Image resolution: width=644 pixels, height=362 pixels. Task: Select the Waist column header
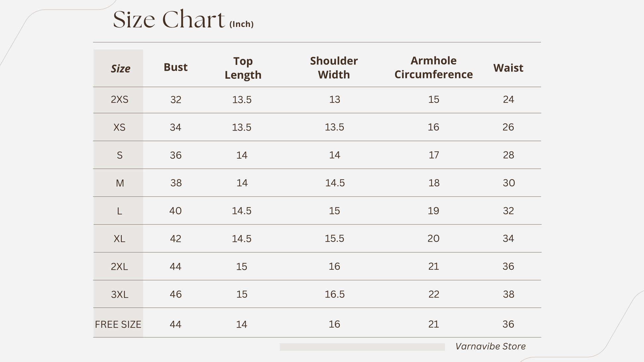pos(508,68)
